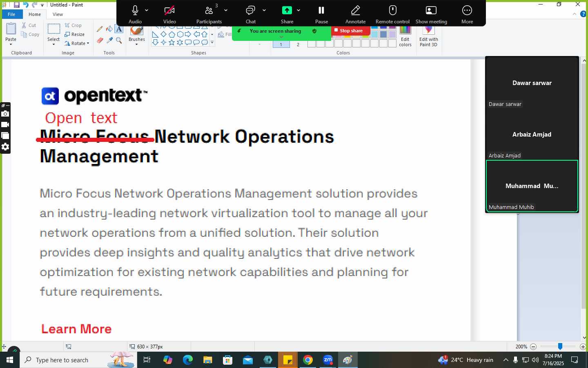588x368 pixels.
Task: Pick the five-point star shape
Action: click(171, 42)
